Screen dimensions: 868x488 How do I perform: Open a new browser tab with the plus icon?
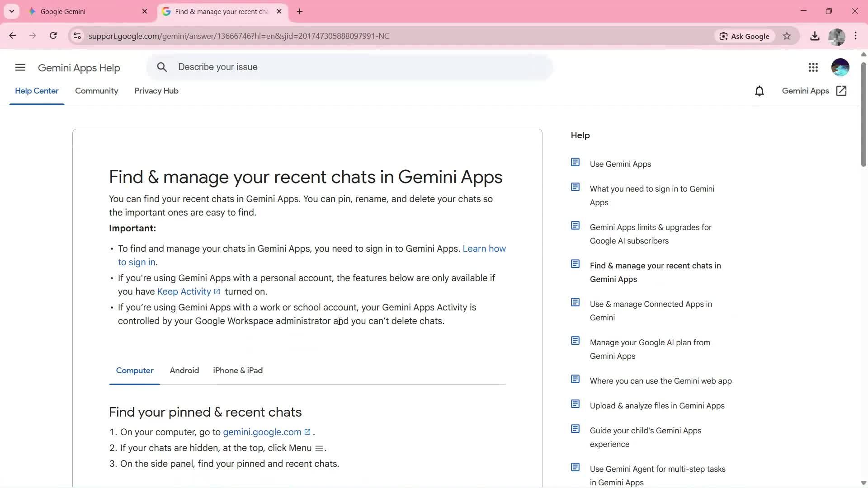[x=300, y=11]
